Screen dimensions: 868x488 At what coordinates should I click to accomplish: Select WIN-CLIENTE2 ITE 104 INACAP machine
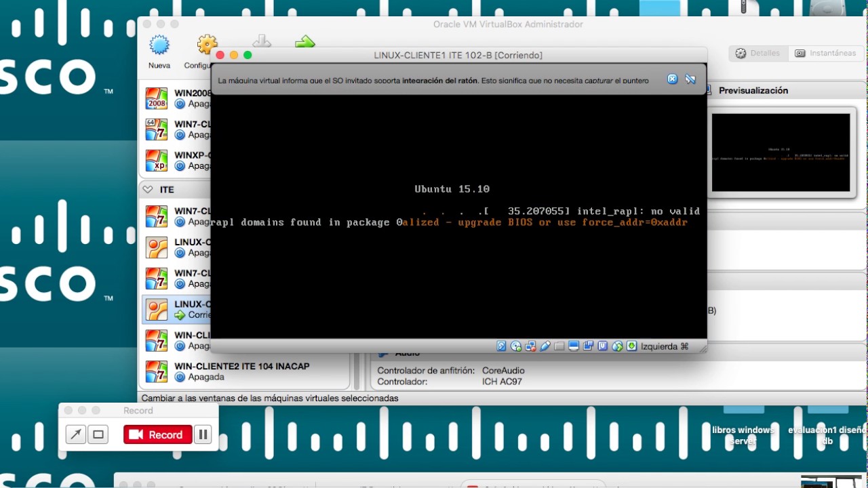click(244, 371)
